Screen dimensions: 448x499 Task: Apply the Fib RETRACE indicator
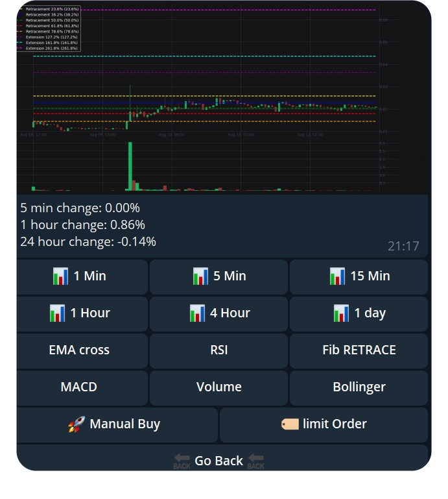pyautogui.click(x=359, y=350)
